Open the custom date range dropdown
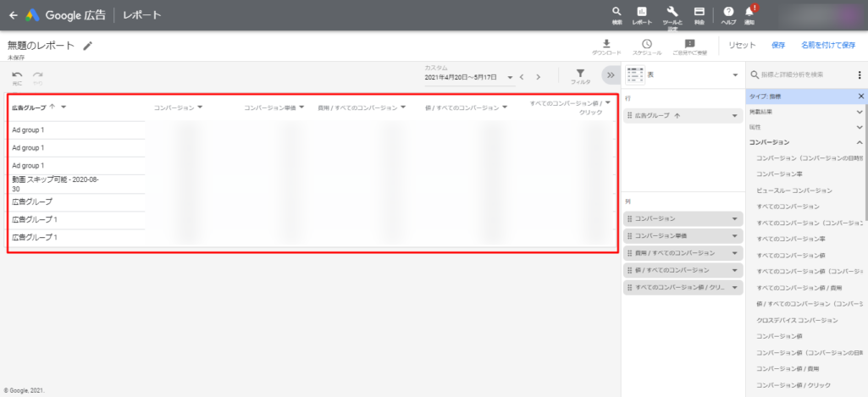The height and width of the screenshot is (397, 868). point(511,77)
